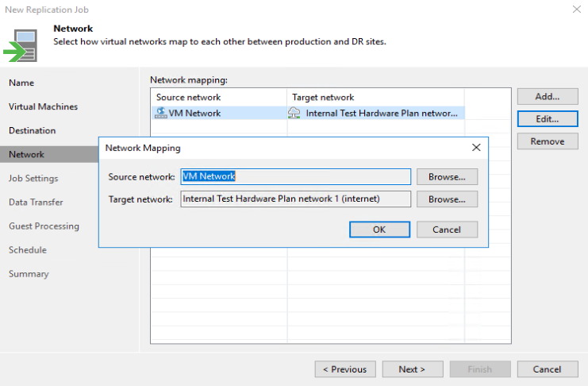
Task: Click the replication job wizard icon
Action: (x=21, y=45)
